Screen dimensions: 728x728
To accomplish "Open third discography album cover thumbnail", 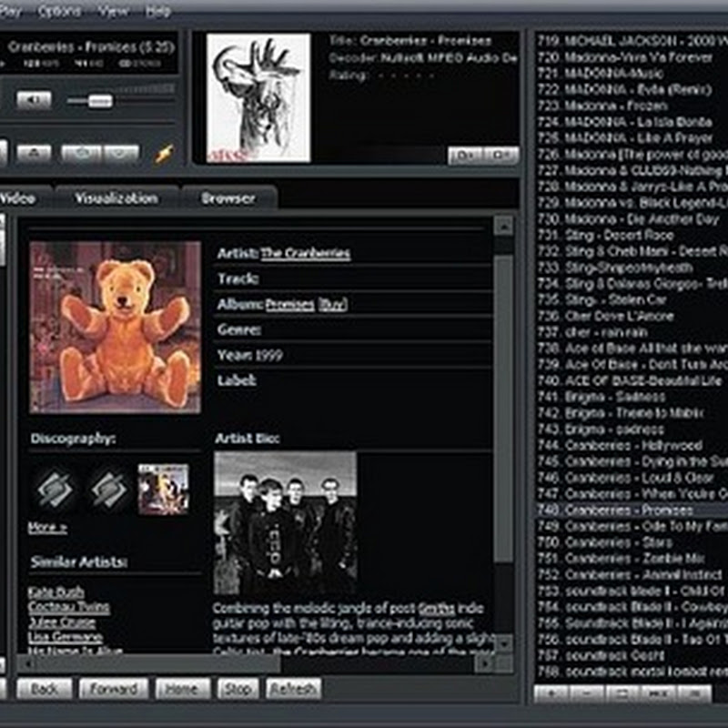I will point(164,489).
